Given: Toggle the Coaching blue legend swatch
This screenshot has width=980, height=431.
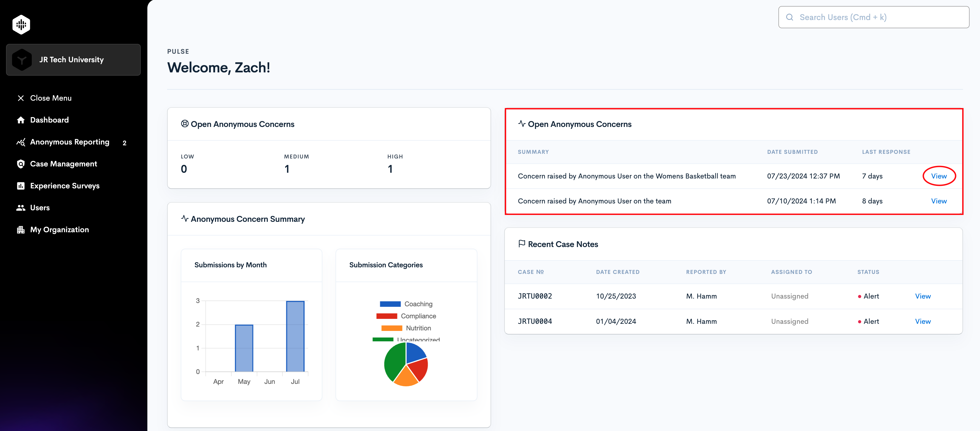Looking at the screenshot, I should 390,304.
